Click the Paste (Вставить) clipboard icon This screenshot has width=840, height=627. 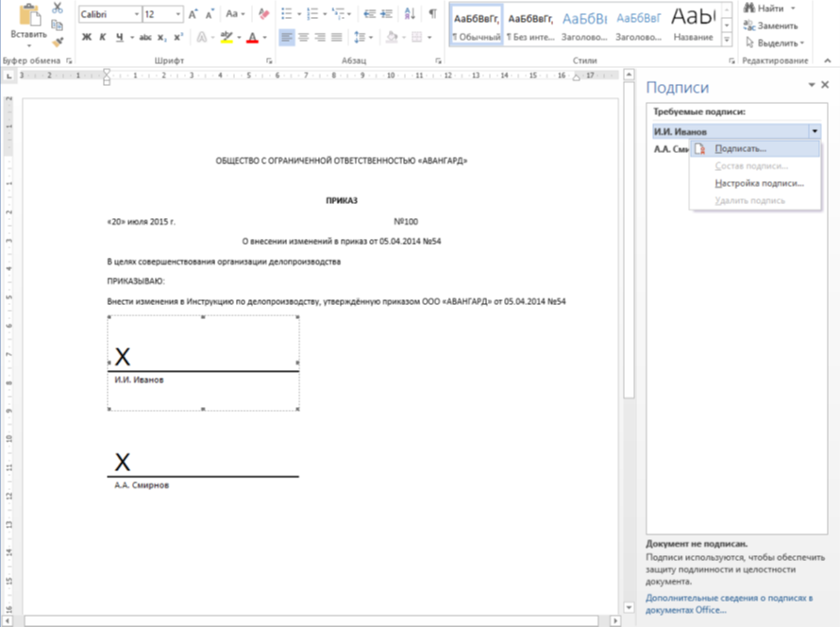pos(29,15)
